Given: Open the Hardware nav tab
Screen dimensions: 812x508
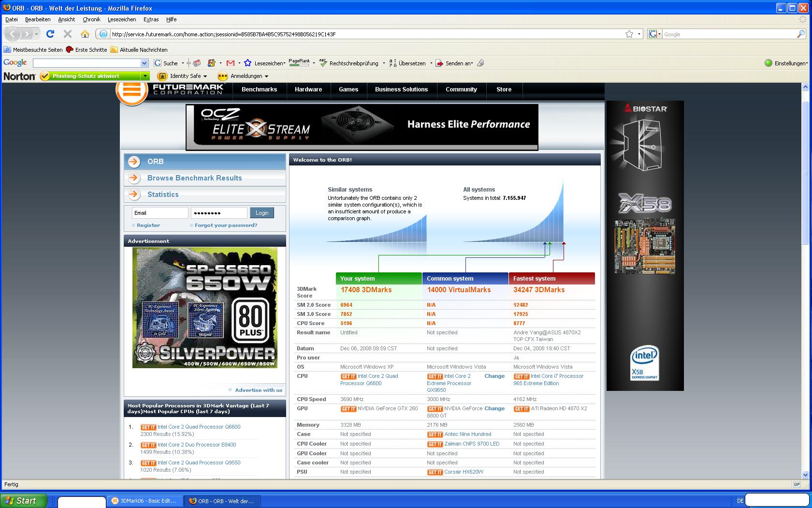Looking at the screenshot, I should coord(308,90).
